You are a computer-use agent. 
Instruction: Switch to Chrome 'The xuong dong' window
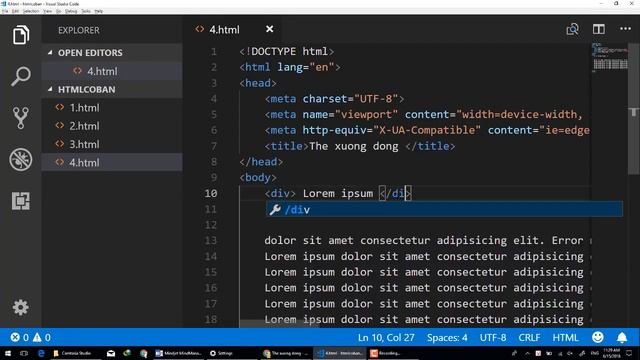coord(286,353)
